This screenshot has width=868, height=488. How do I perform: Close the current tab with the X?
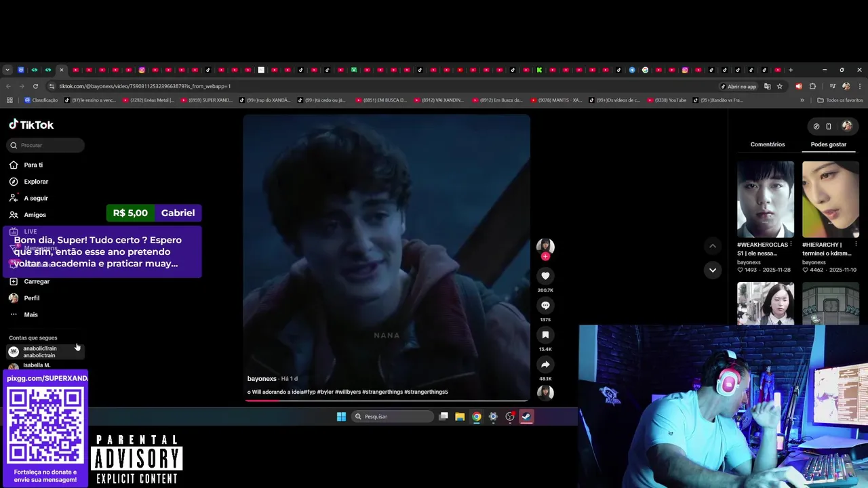(x=61, y=70)
